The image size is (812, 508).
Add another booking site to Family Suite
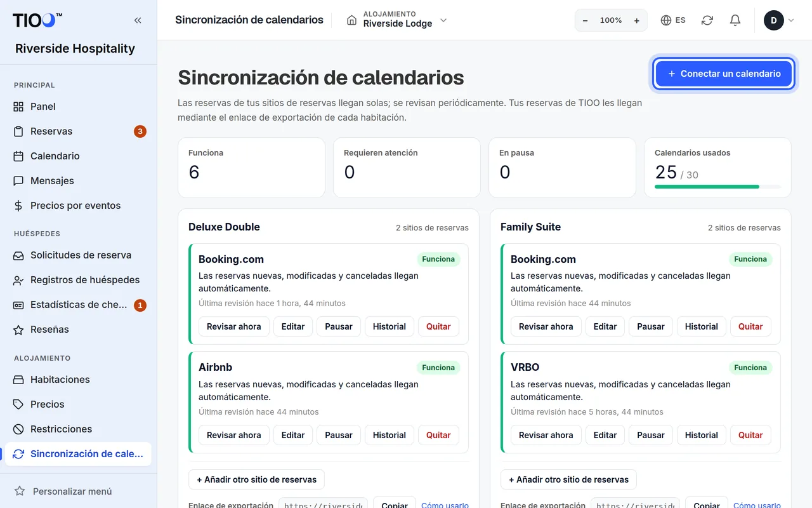pyautogui.click(x=568, y=479)
